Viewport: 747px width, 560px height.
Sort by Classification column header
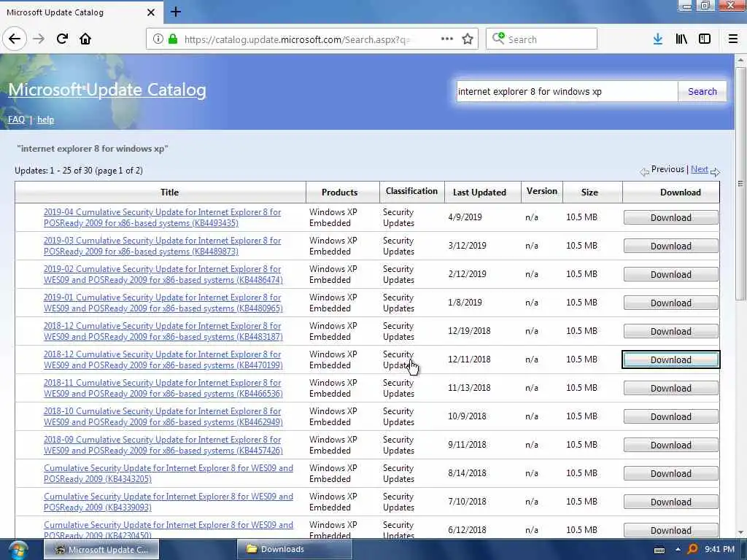411,191
